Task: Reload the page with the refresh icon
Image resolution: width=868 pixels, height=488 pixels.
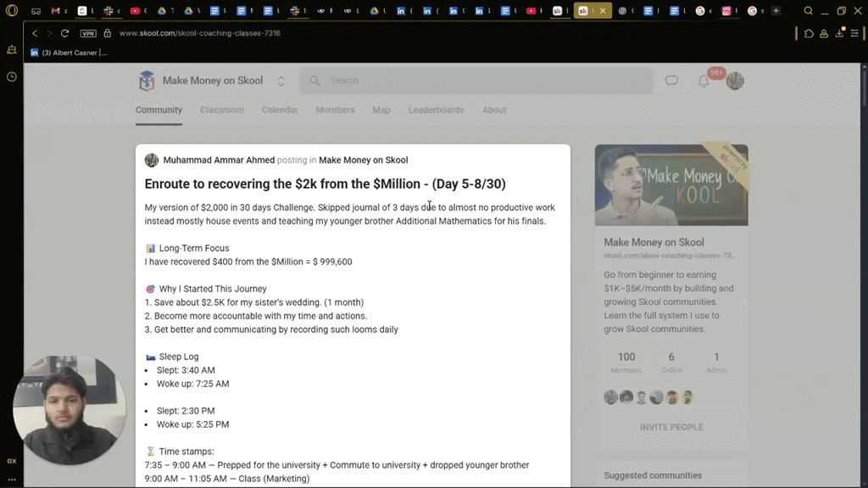Action: [65, 35]
